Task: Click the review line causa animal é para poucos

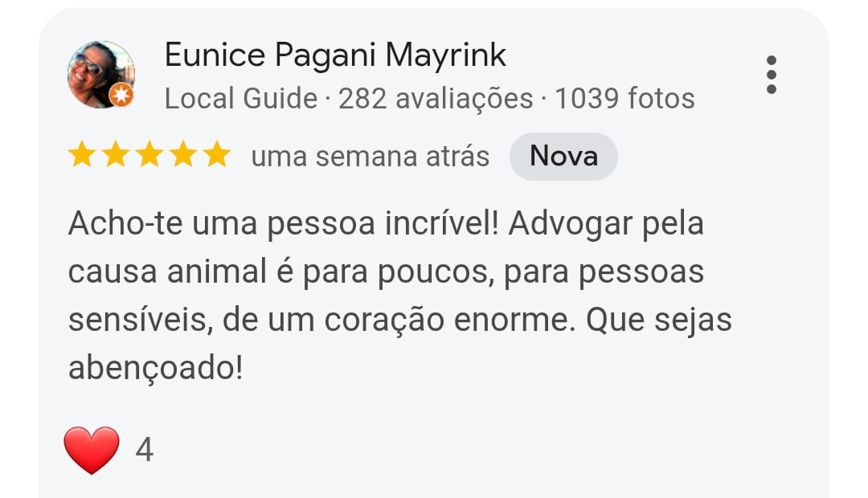Action: (386, 273)
